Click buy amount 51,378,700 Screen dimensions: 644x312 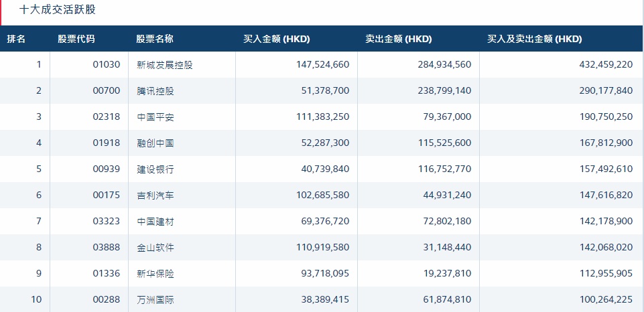(325, 91)
